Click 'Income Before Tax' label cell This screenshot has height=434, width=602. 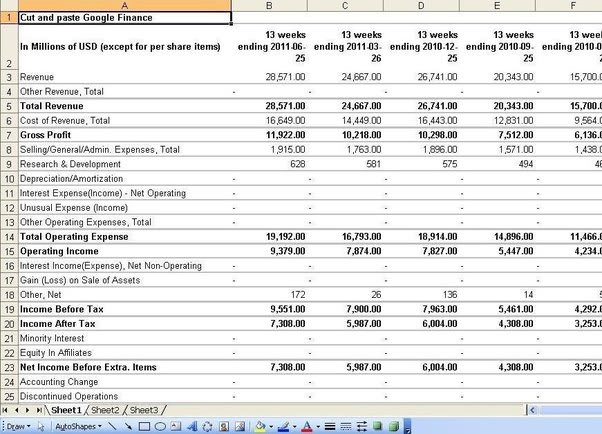[x=124, y=309]
